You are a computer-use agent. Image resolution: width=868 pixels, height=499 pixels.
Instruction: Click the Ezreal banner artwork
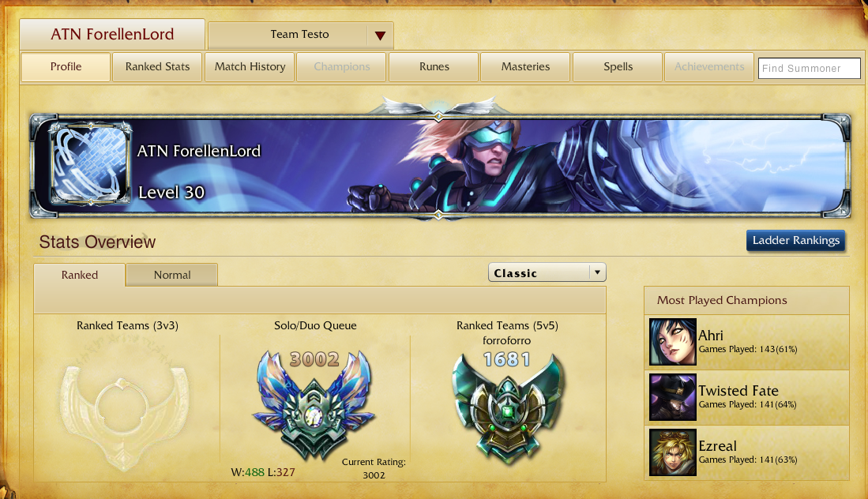point(554,166)
